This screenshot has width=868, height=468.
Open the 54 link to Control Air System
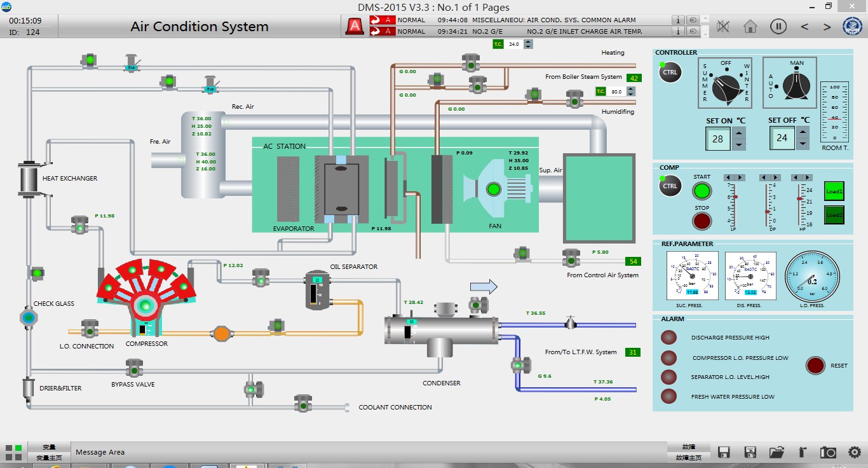[x=634, y=261]
